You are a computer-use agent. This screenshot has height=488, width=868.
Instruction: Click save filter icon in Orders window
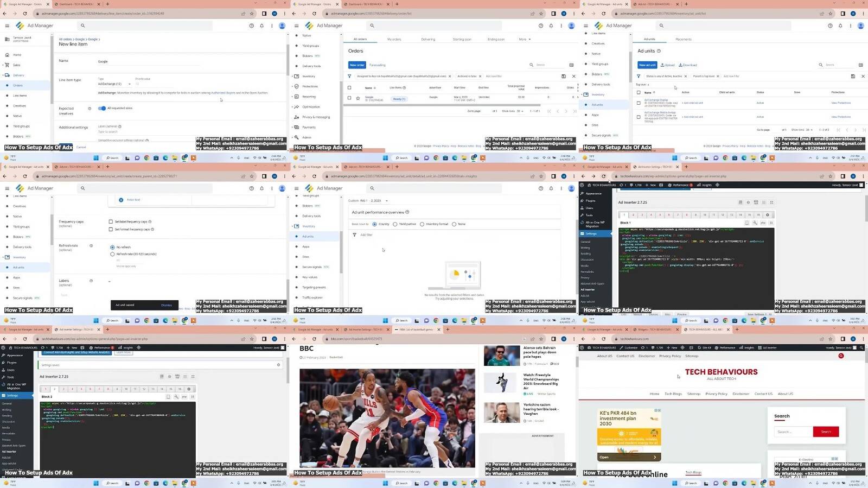[564, 76]
